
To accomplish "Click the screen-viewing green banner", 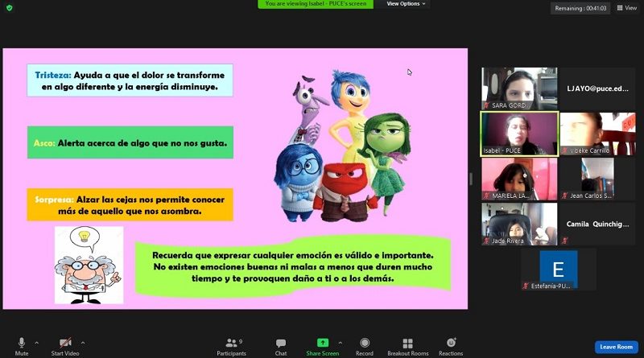I will 316,4.
